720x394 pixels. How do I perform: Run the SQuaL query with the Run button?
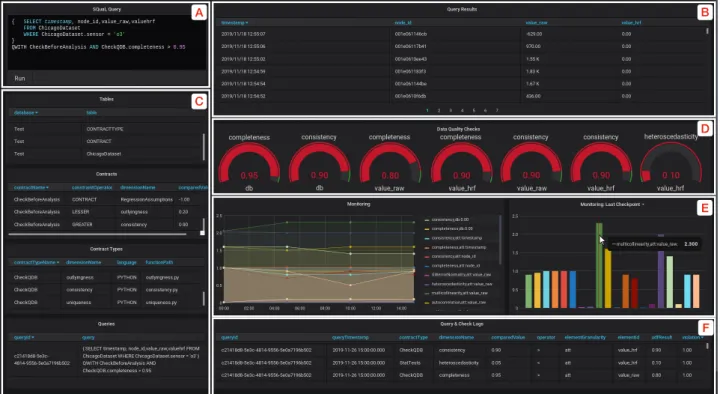pos(20,78)
